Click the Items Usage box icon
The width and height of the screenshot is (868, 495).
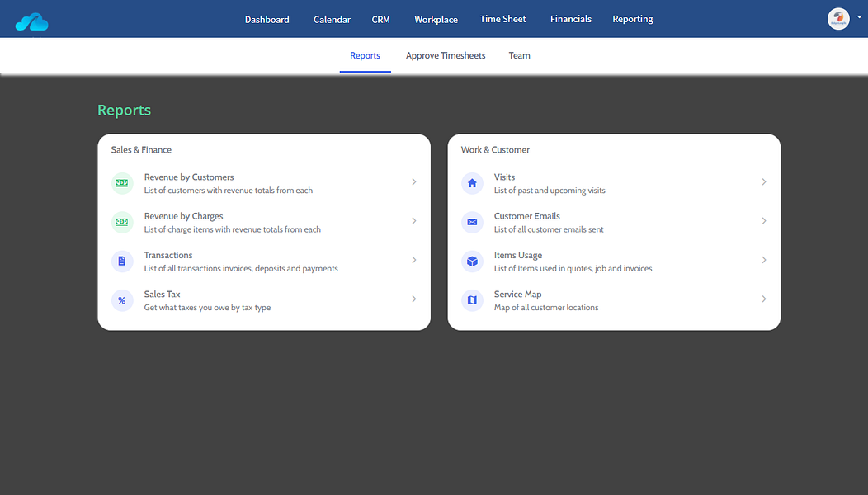[472, 262]
